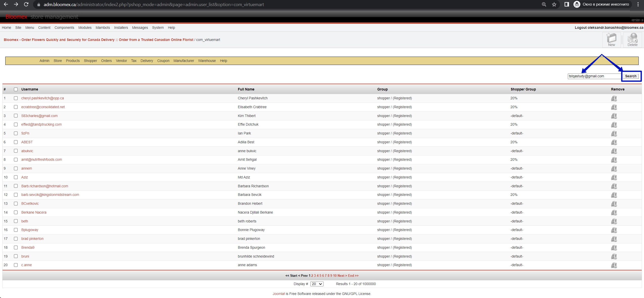Open the browser zoom magnifier icon
This screenshot has height=298, width=644.
pos(544,4)
